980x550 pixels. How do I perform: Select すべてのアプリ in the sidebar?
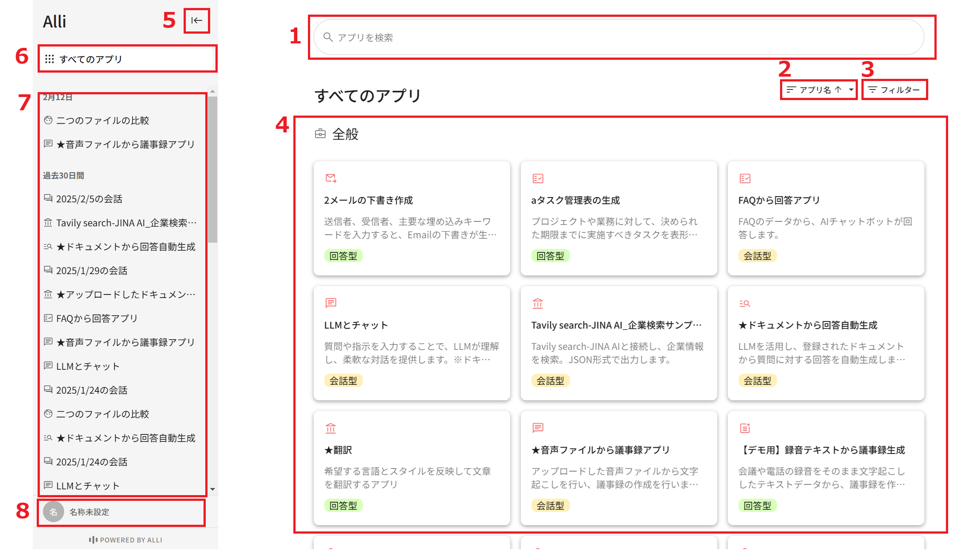pyautogui.click(x=91, y=59)
